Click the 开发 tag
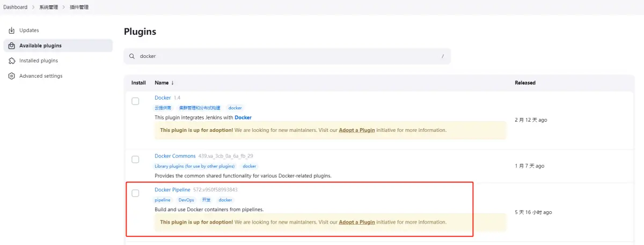Screen dimensions: 644x245 [x=207, y=200]
